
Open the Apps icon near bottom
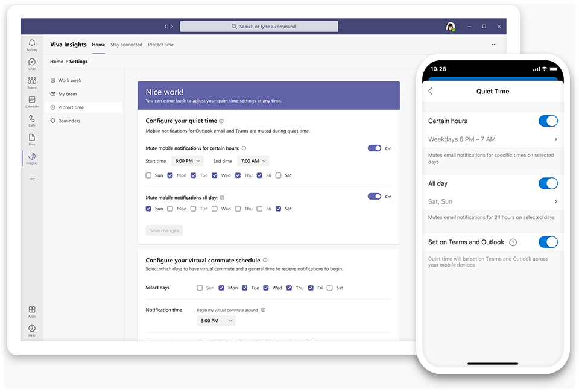point(31,311)
